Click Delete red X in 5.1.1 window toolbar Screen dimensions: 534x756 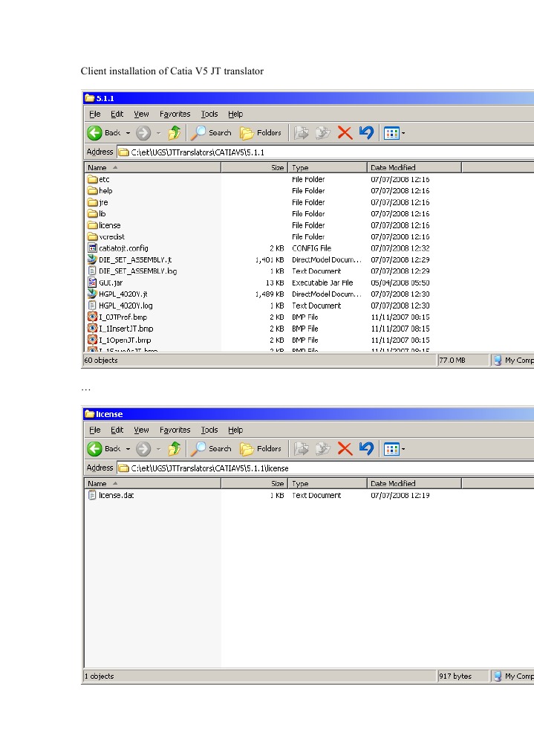345,133
